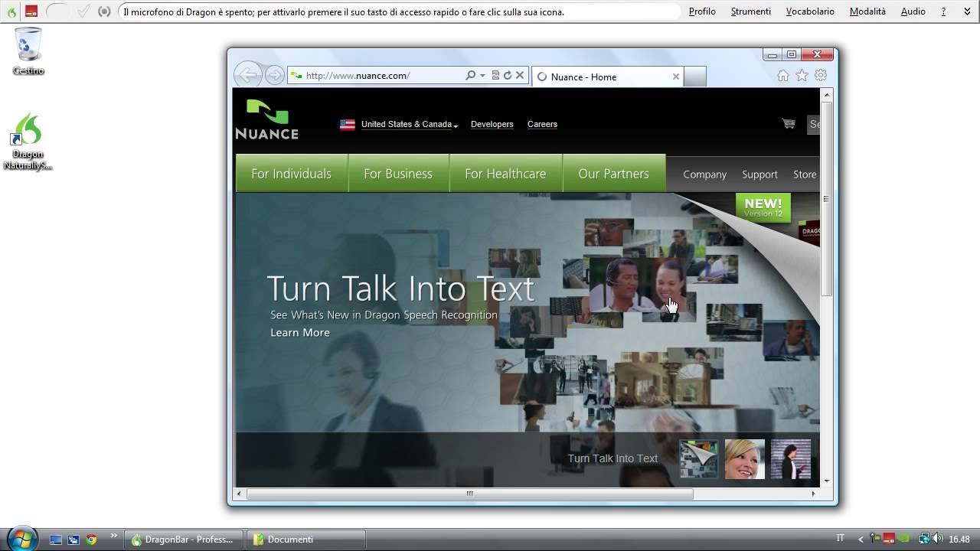The height and width of the screenshot is (551, 980).
Task: Select the For Business tab
Action: pos(398,174)
